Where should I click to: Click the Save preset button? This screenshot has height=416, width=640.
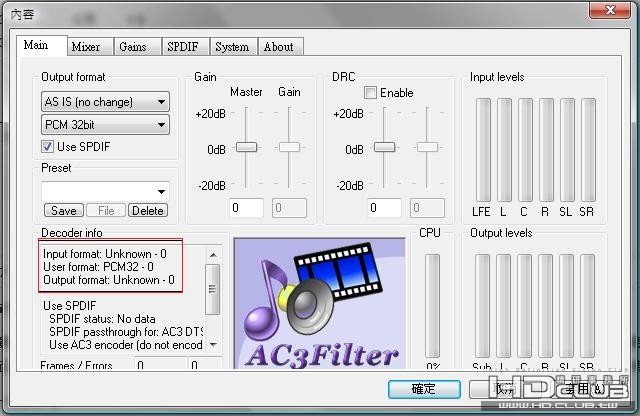[x=64, y=211]
